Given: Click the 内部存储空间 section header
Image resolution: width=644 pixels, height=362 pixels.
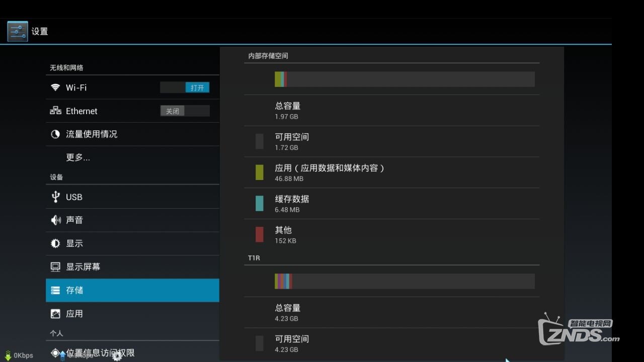Looking at the screenshot, I should pyautogui.click(x=268, y=56).
